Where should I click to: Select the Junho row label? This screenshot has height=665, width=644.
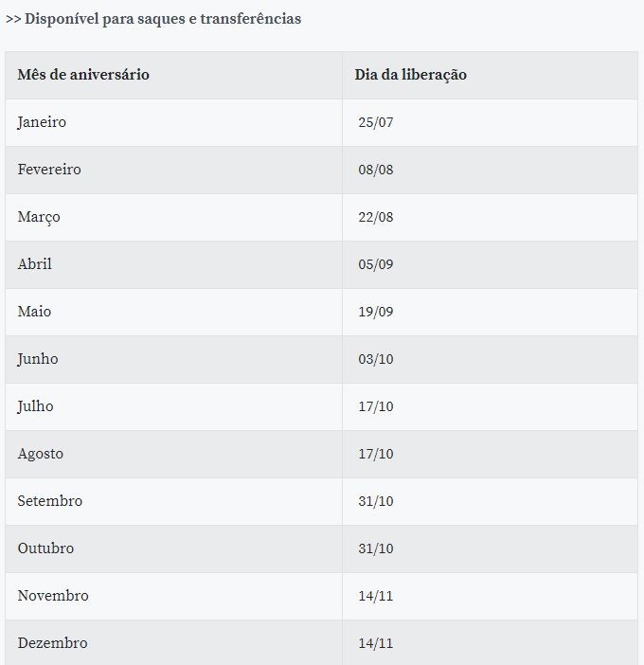(x=38, y=360)
